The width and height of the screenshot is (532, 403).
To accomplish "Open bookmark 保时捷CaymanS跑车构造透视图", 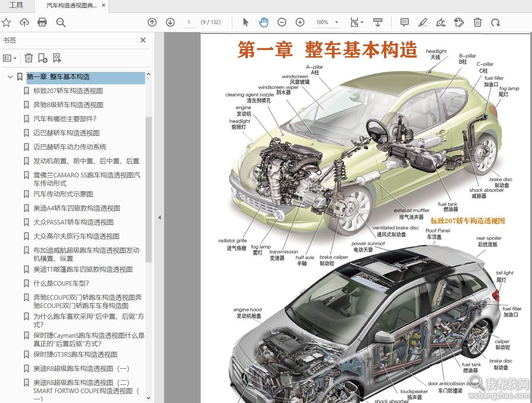I will tap(89, 339).
